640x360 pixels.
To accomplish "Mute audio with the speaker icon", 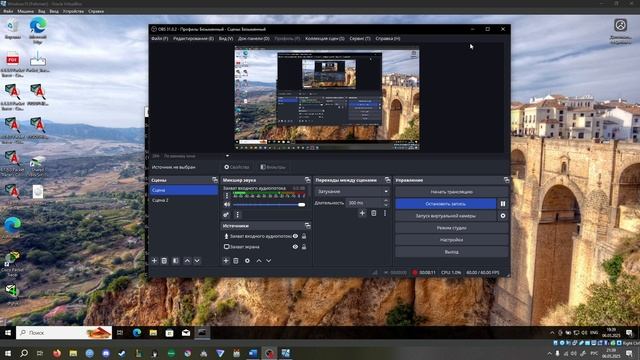I will coord(227,204).
